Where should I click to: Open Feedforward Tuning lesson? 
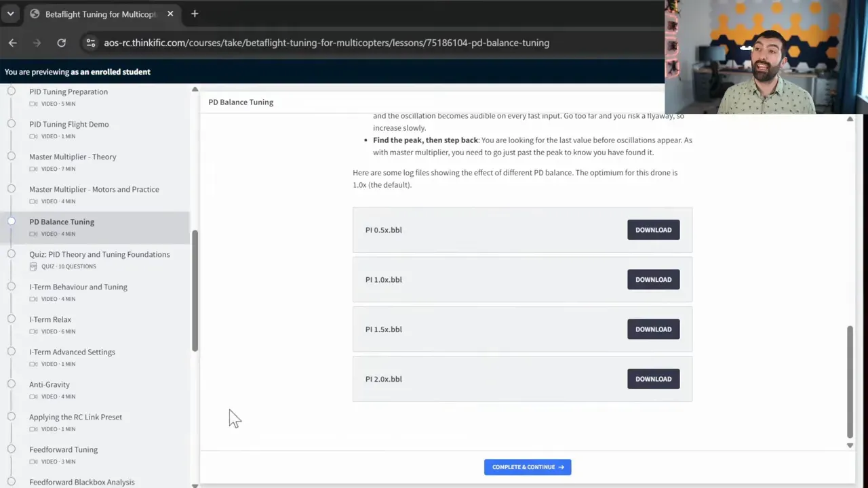(63, 449)
